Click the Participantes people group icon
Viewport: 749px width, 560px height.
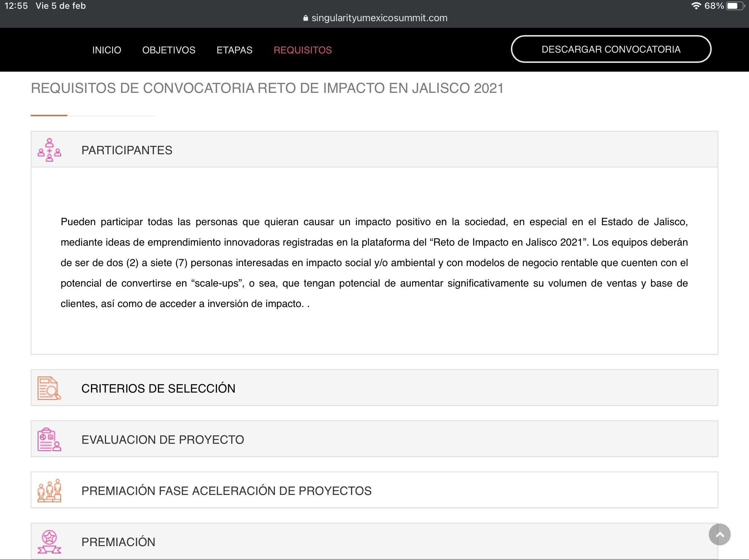coord(49,150)
